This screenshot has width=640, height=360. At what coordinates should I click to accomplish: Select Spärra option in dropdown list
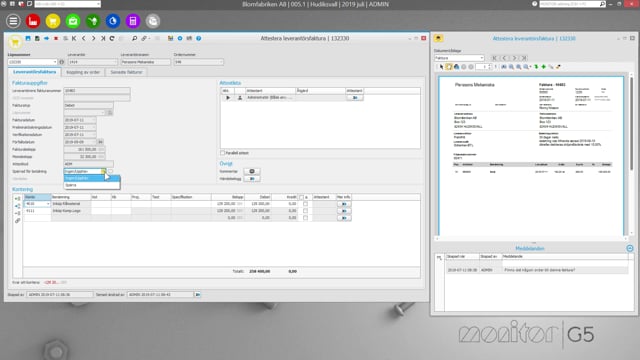tap(92, 185)
